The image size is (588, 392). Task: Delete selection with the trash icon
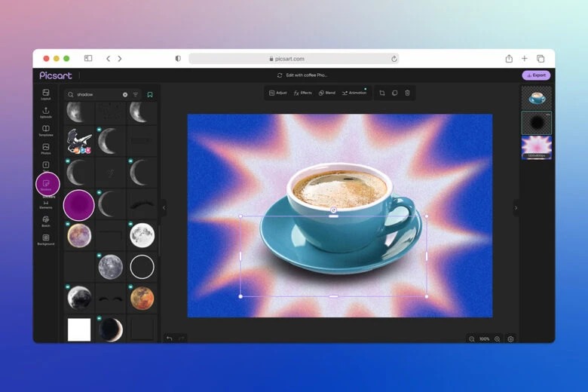407,93
